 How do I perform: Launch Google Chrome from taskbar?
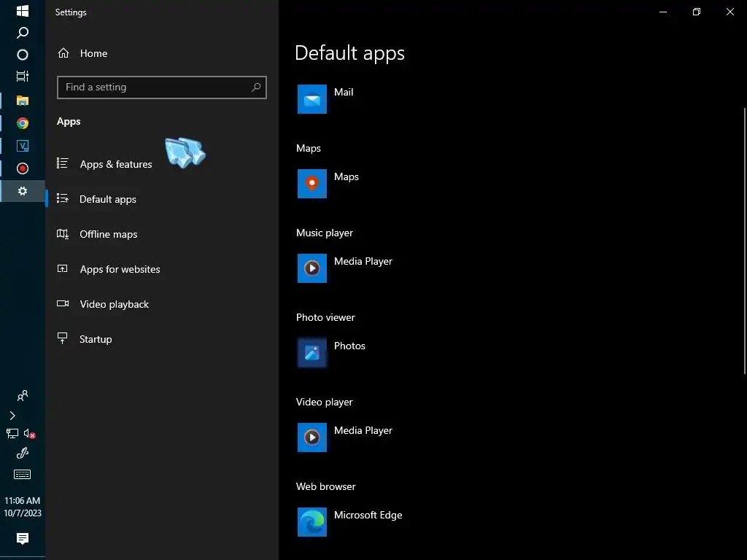click(x=23, y=123)
